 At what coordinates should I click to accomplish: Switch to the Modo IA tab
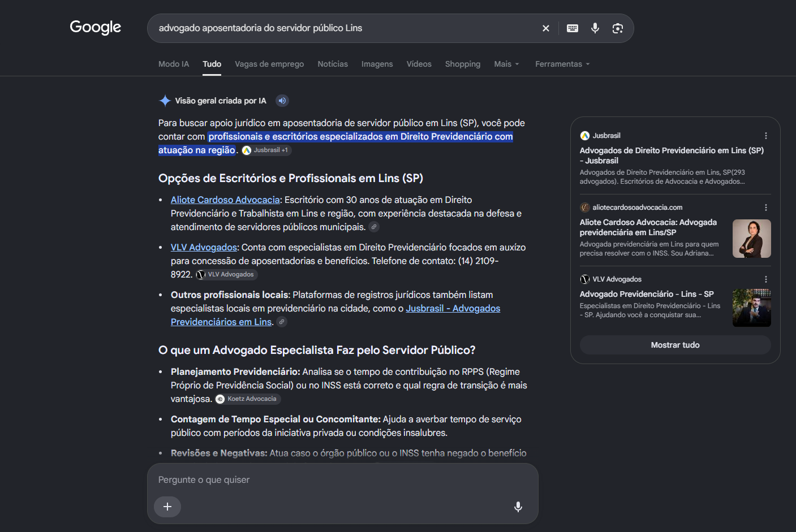coord(174,64)
